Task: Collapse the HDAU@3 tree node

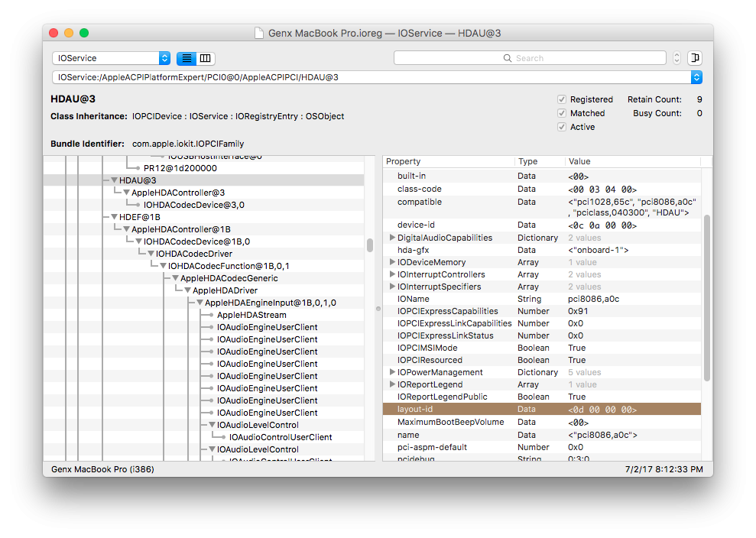Action: (x=114, y=180)
